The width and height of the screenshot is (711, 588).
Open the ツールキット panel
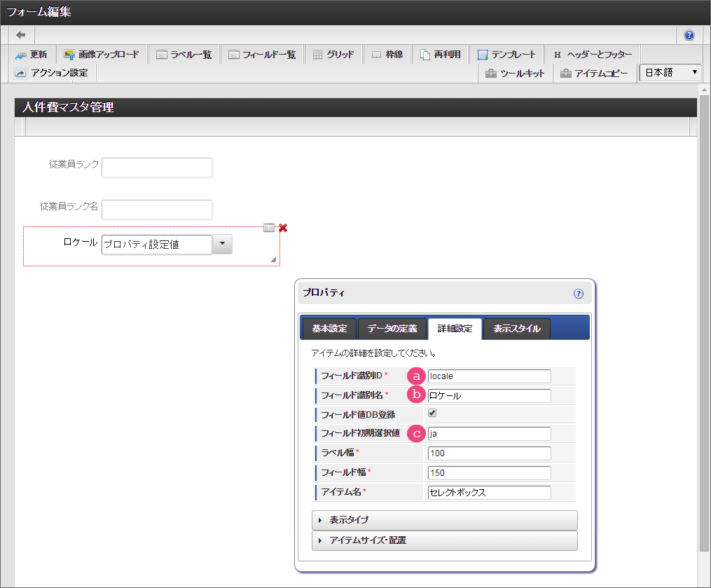(515, 74)
